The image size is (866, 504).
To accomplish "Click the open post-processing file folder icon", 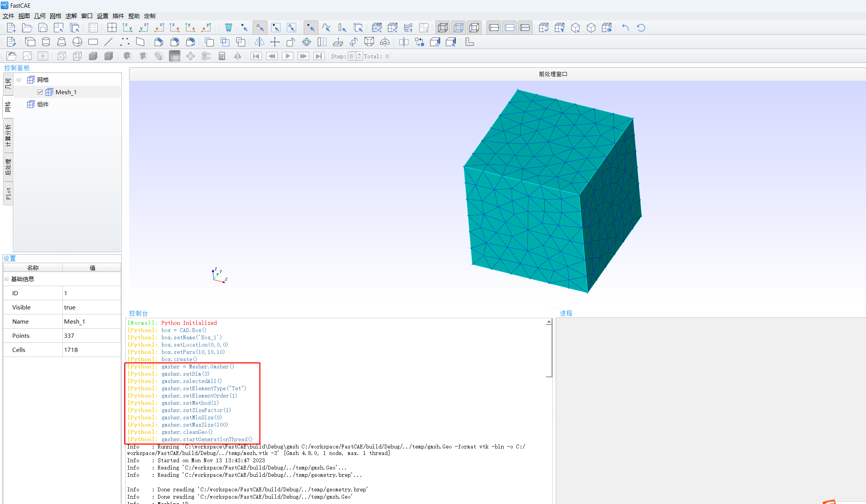I will pos(11,56).
